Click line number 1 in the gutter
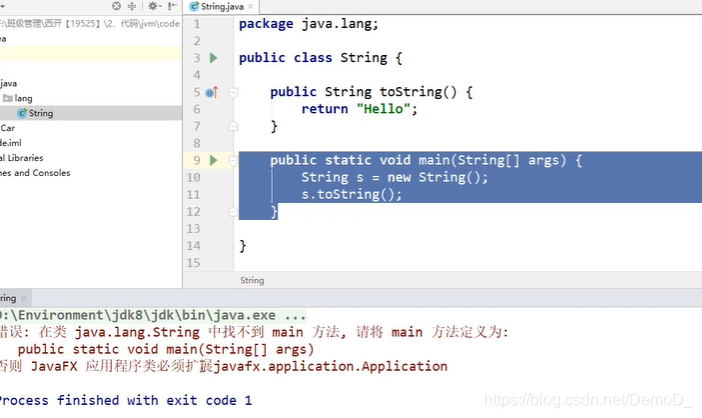Viewport: 702px width, 418px height. [197, 24]
